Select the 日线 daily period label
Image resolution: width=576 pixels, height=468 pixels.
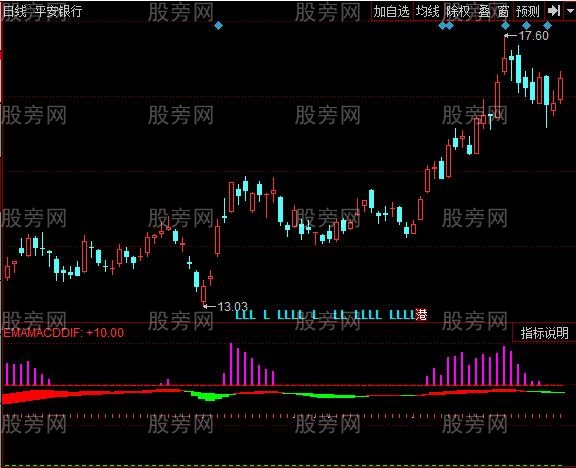click(15, 11)
